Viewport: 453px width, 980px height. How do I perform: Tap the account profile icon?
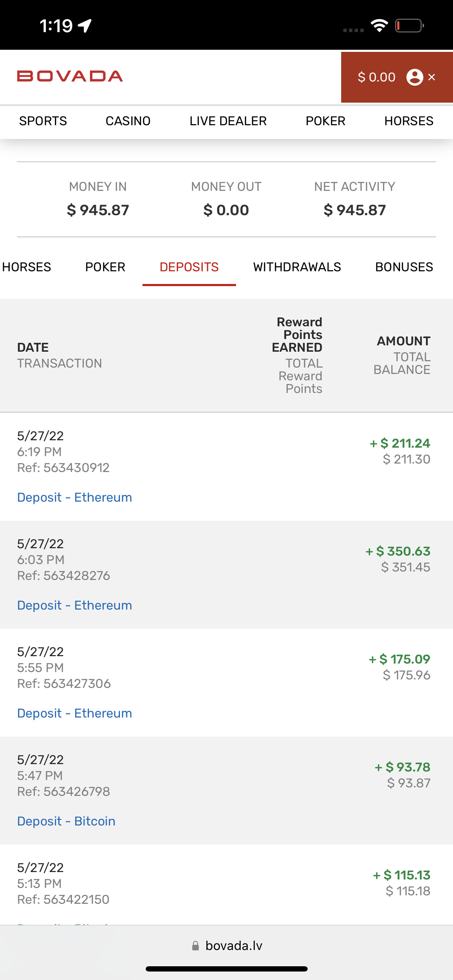(x=415, y=77)
